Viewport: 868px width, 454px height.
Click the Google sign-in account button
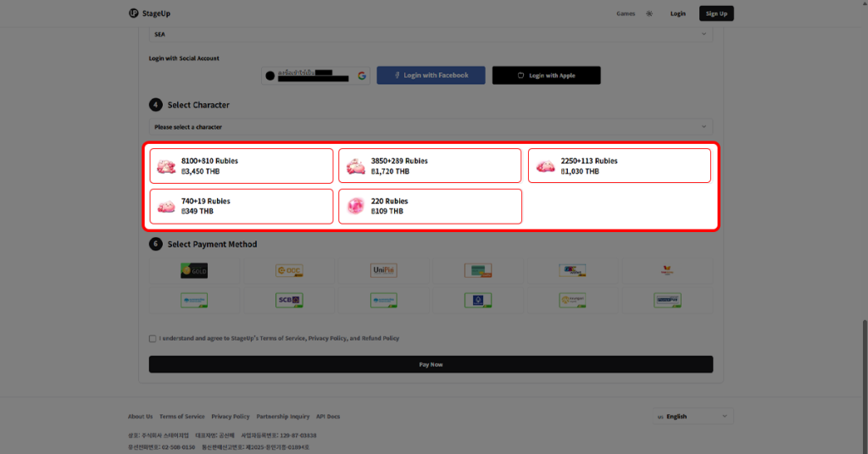315,75
